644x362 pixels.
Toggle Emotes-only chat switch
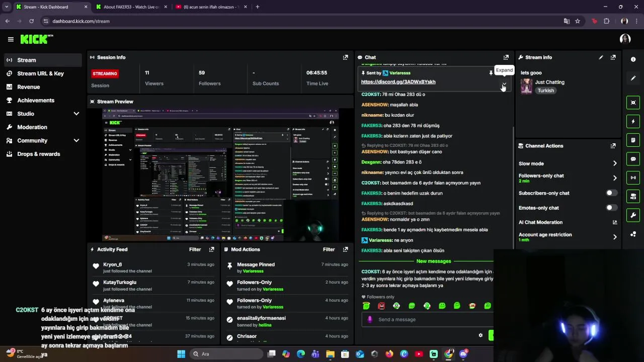pos(611,208)
